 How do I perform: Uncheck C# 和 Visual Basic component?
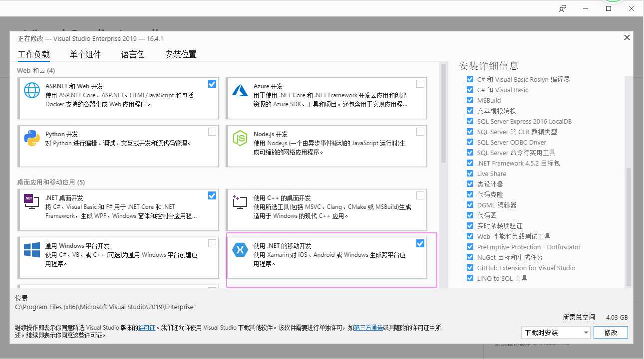[470, 90]
